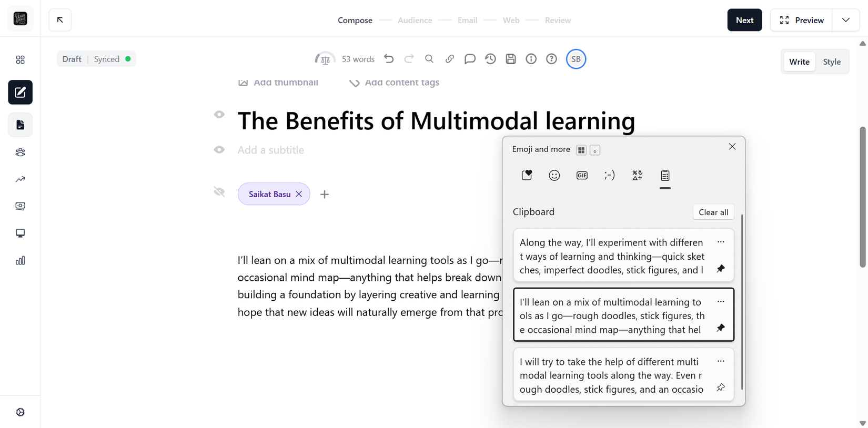Click the logo at the top of the sidebar

tap(20, 19)
